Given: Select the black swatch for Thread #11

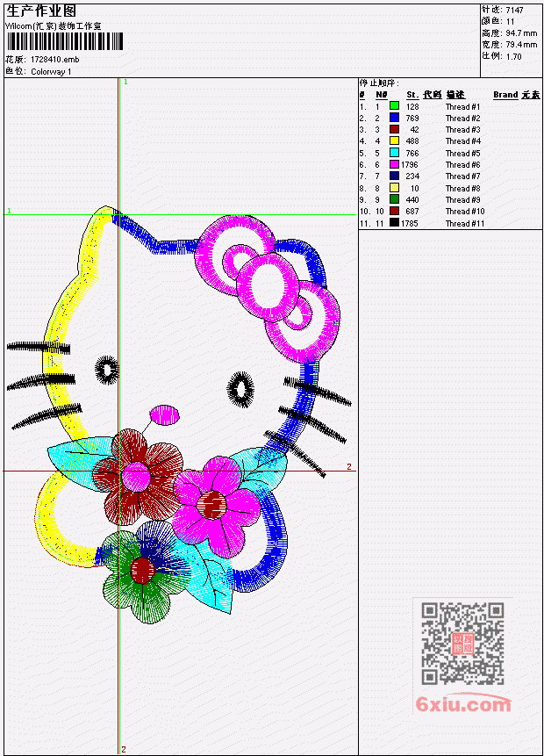Looking at the screenshot, I should 394,223.
